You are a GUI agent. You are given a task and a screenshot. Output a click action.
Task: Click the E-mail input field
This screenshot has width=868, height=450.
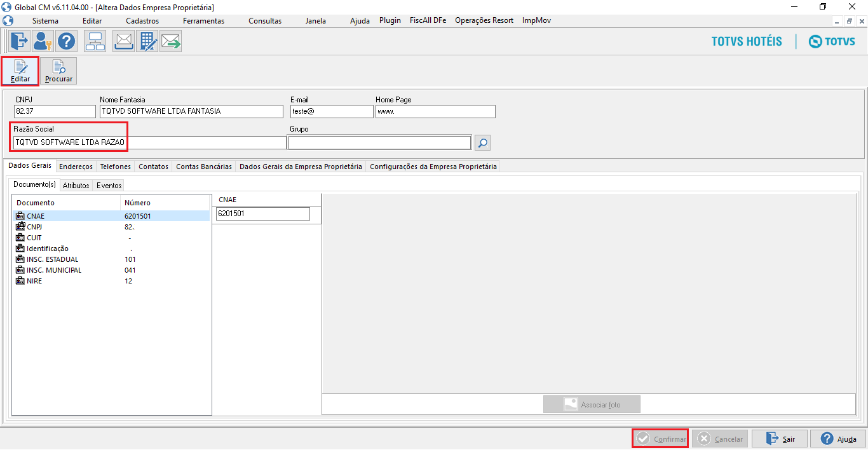(x=332, y=111)
